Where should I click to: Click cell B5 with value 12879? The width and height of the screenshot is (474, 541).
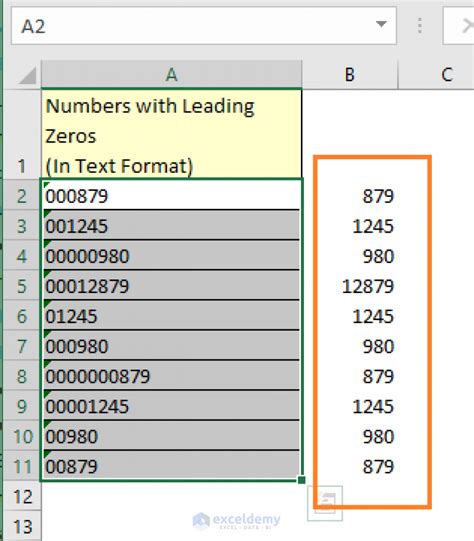click(x=350, y=285)
